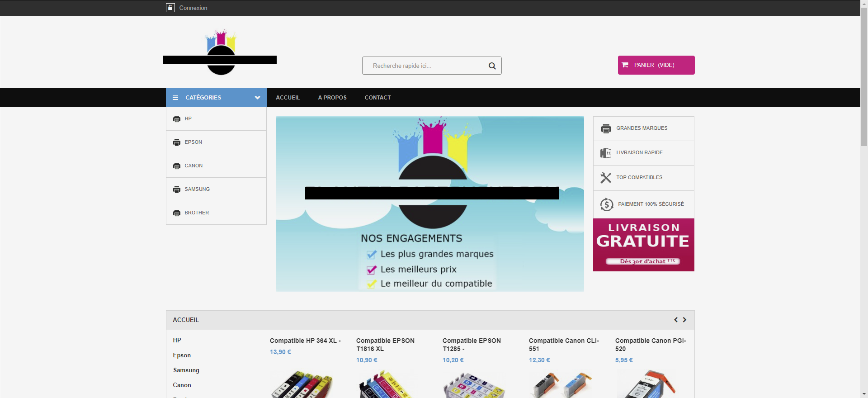
Task: Click the Grandes Marques printer icon
Action: [x=606, y=129]
